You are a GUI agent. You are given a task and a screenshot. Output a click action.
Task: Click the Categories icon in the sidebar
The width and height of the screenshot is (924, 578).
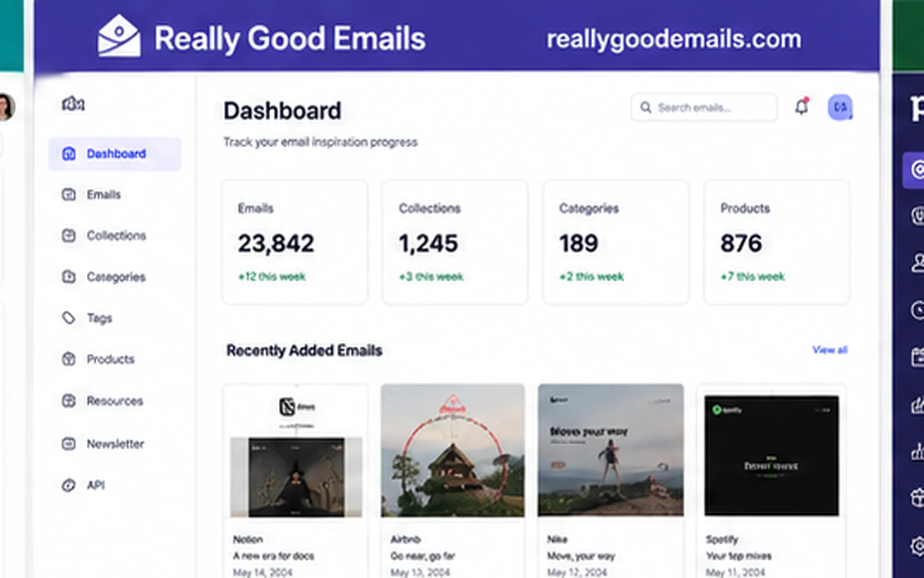click(69, 276)
